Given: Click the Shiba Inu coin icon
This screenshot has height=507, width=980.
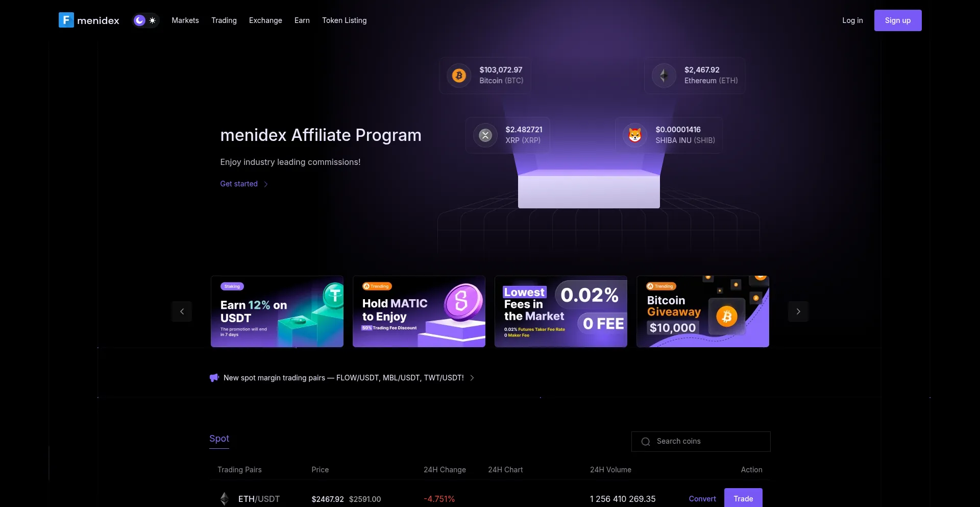Looking at the screenshot, I should (x=635, y=135).
